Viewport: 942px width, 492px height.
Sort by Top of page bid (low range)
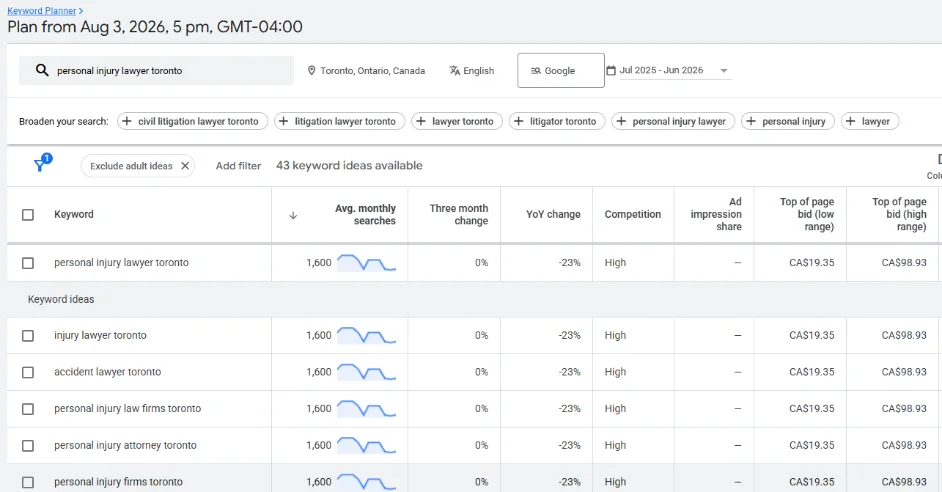tap(807, 214)
